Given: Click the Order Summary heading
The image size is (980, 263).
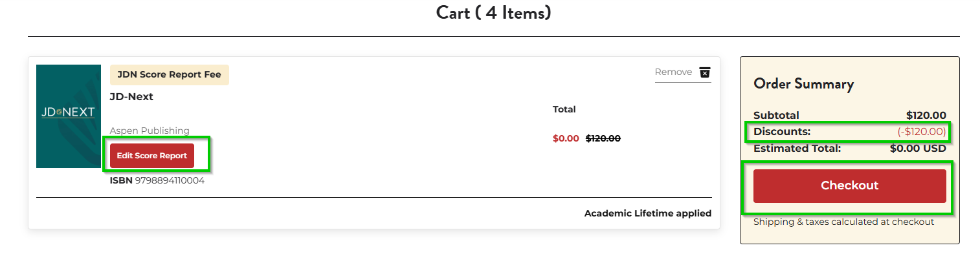Looking at the screenshot, I should (x=803, y=84).
